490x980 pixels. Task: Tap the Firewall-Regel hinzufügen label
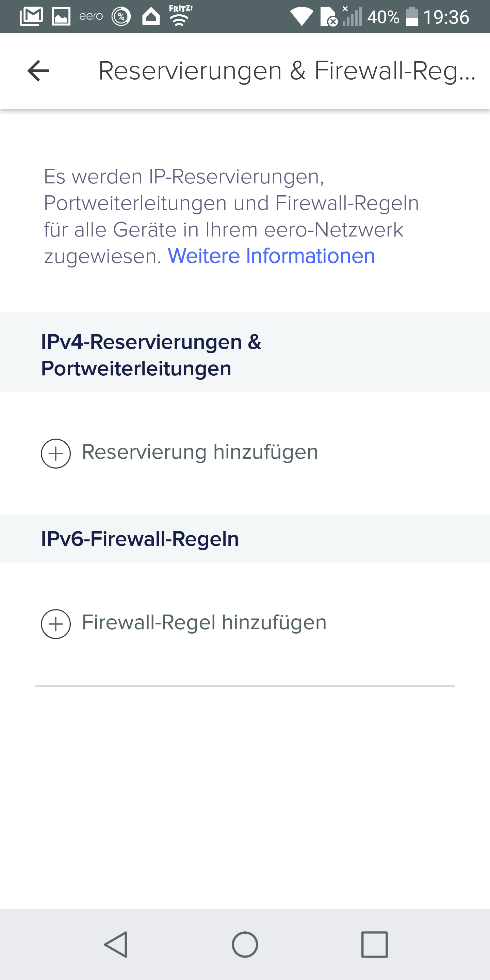pos(204,622)
